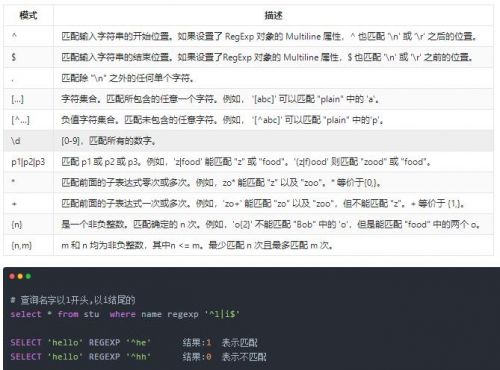Image resolution: width=500 pixels, height=370 pixels.
Task: Click the regexp '^1|i$' string
Action: point(203,314)
